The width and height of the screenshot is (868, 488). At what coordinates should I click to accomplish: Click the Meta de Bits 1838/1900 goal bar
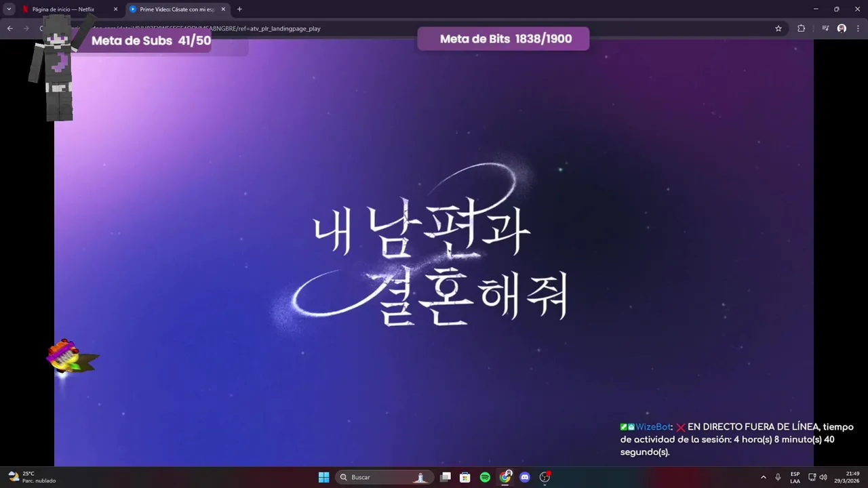(x=503, y=39)
